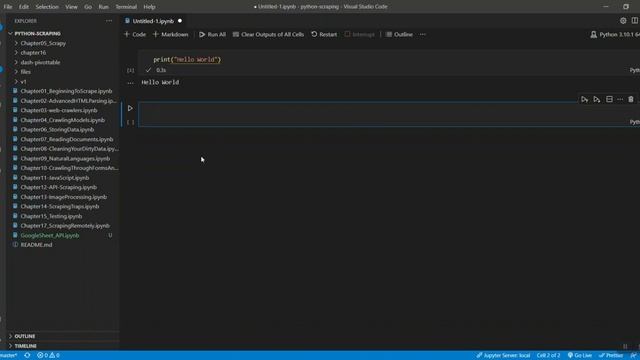Switch to Untitled-1.ipynb tab
This screenshot has width=640, height=360.
(x=153, y=21)
